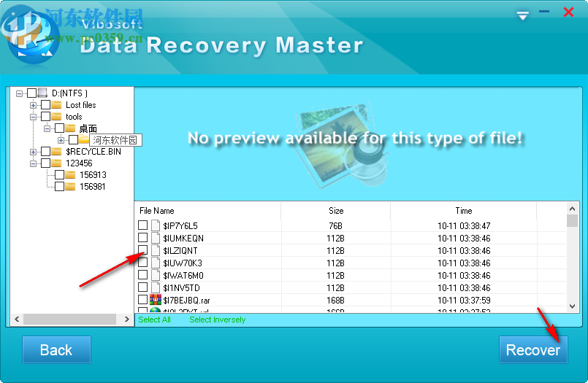Viewport: 588px width, 383px height.
Task: Select the $ILZIQNT file name
Action: pos(180,250)
